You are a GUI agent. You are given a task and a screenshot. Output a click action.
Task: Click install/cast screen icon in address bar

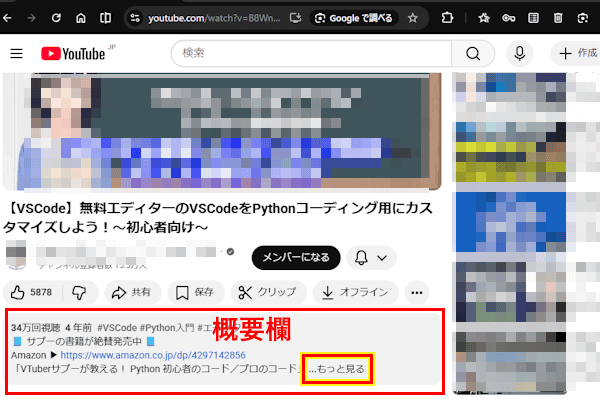(295, 18)
